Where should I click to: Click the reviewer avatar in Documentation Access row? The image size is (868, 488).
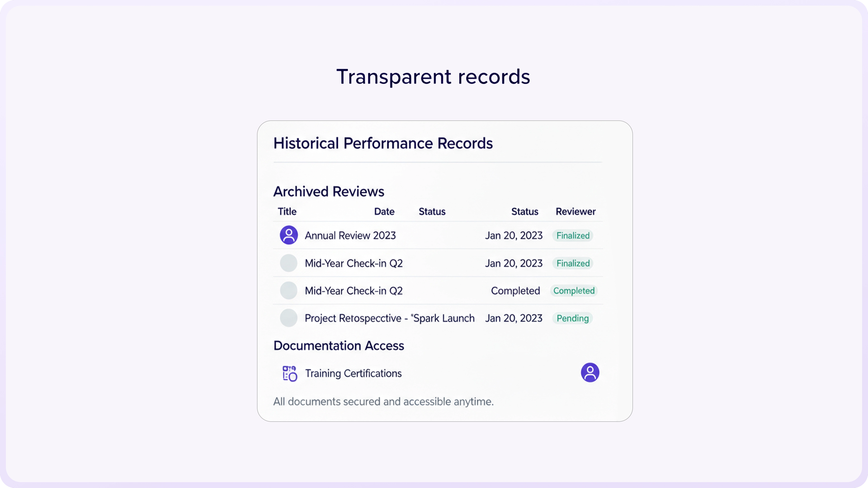[590, 372]
